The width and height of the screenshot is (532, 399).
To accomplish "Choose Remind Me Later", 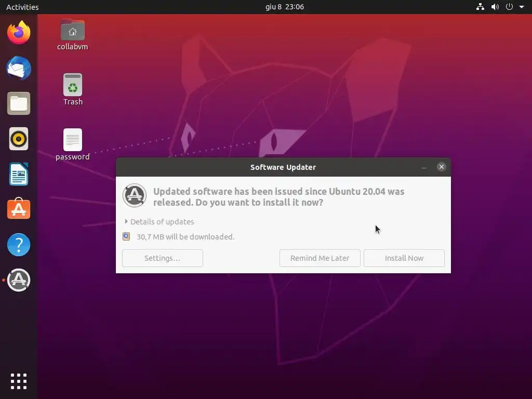I will point(320,258).
